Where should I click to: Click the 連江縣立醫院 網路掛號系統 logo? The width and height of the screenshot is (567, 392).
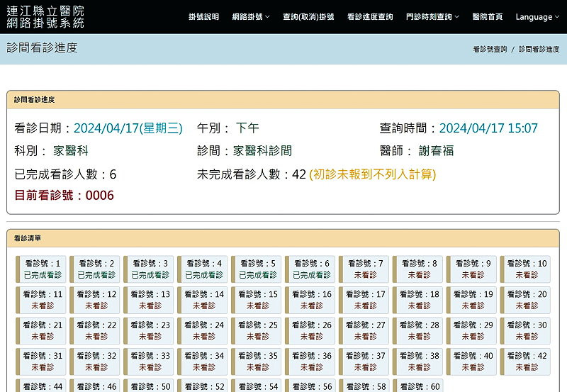45,16
